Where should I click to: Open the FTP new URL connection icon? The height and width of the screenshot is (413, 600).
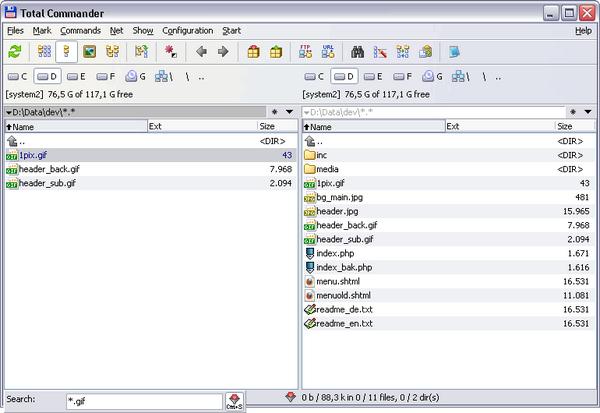click(328, 52)
